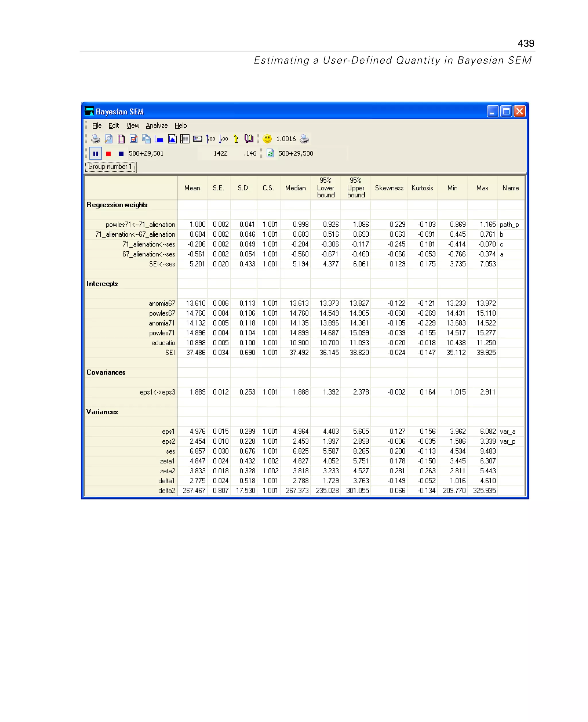Image resolution: width=588 pixels, height=722 pixels.
Task: Click the S.D. column header
Action: 243,188
